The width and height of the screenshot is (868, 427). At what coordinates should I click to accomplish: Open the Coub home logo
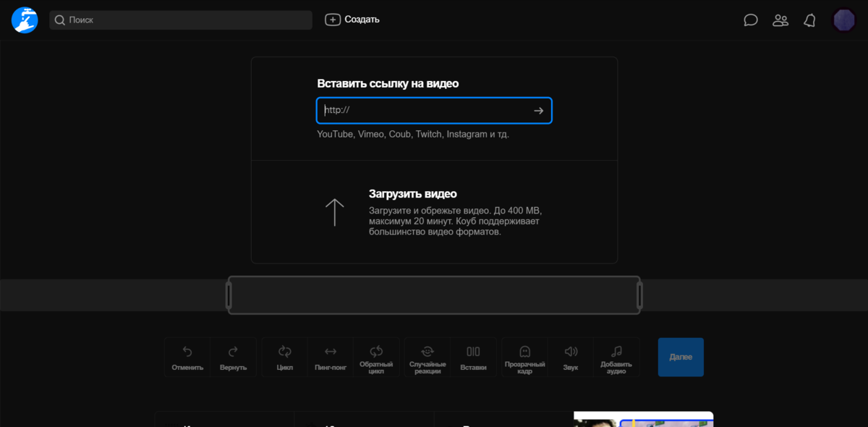pos(25,20)
